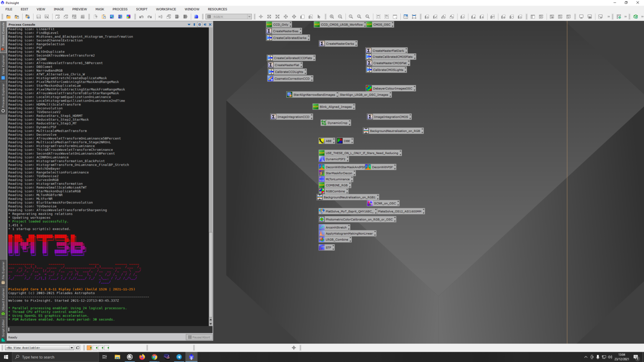Select the ABE process icon
Viewport: 644px width, 362px height.
326,141
